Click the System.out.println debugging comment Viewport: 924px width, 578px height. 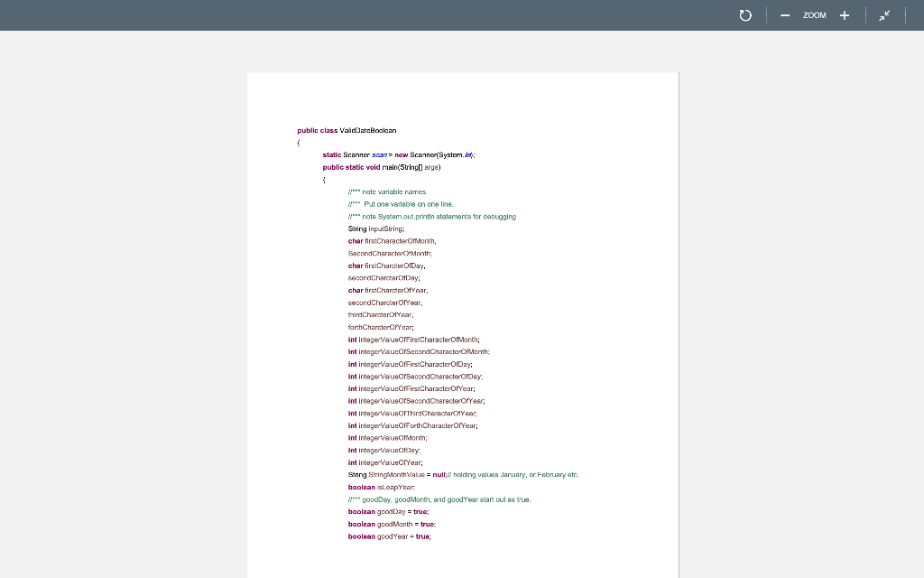click(x=432, y=216)
